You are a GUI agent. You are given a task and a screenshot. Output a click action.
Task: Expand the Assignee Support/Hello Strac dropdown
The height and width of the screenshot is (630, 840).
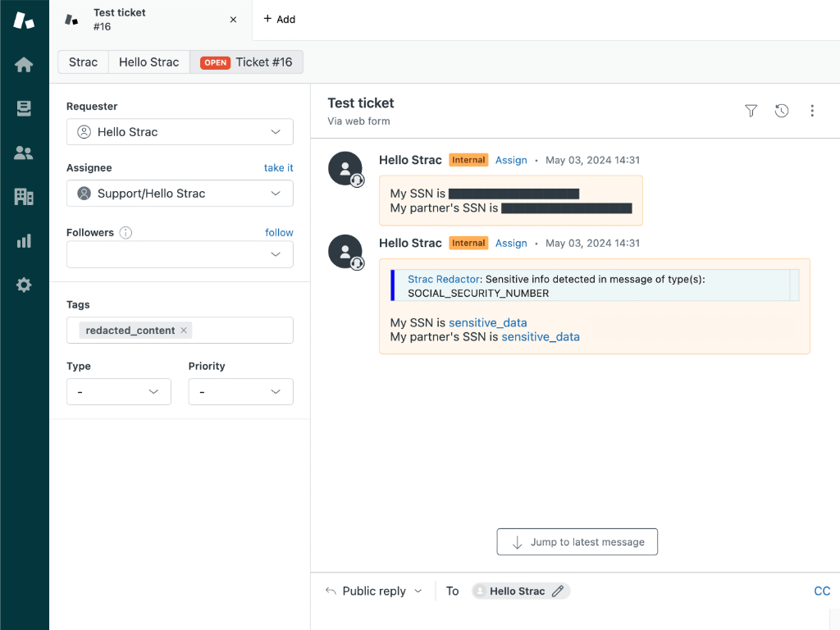(180, 194)
